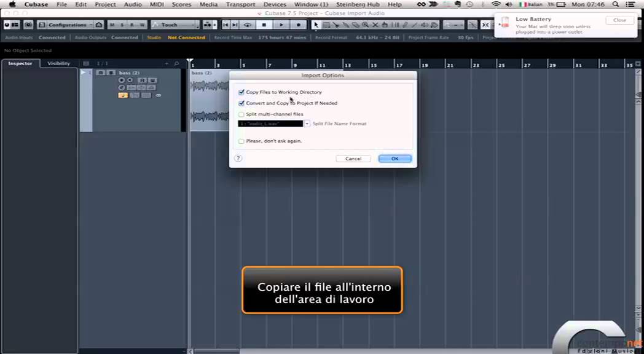Open the Transport menu

[241, 4]
